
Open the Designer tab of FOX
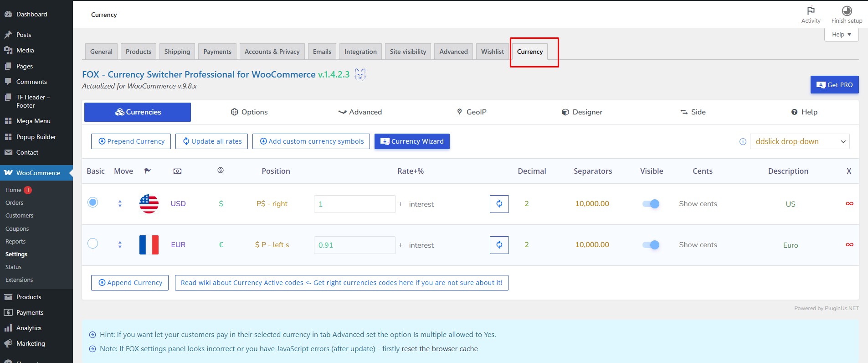[582, 112]
